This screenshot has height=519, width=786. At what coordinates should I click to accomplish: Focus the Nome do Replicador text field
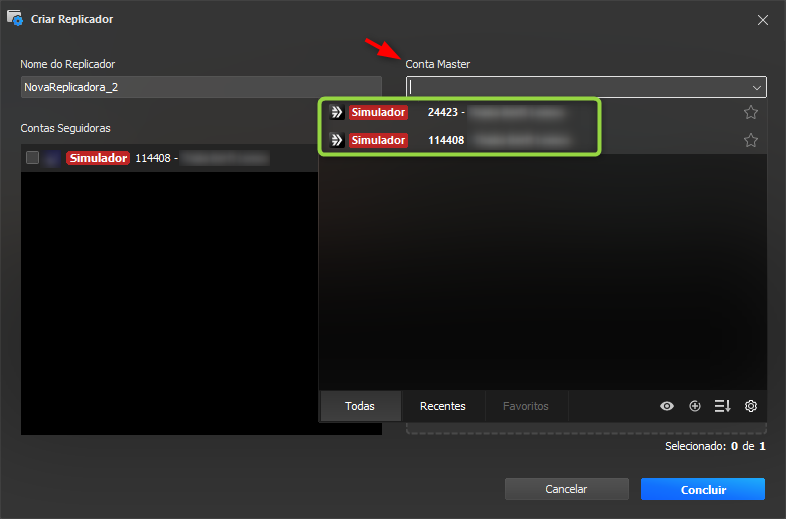(x=200, y=87)
